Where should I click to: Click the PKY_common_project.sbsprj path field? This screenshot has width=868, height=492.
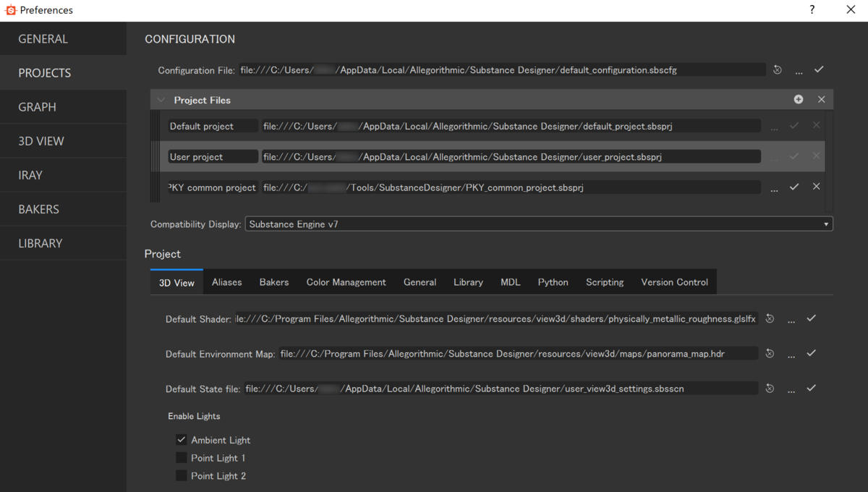[x=511, y=187]
